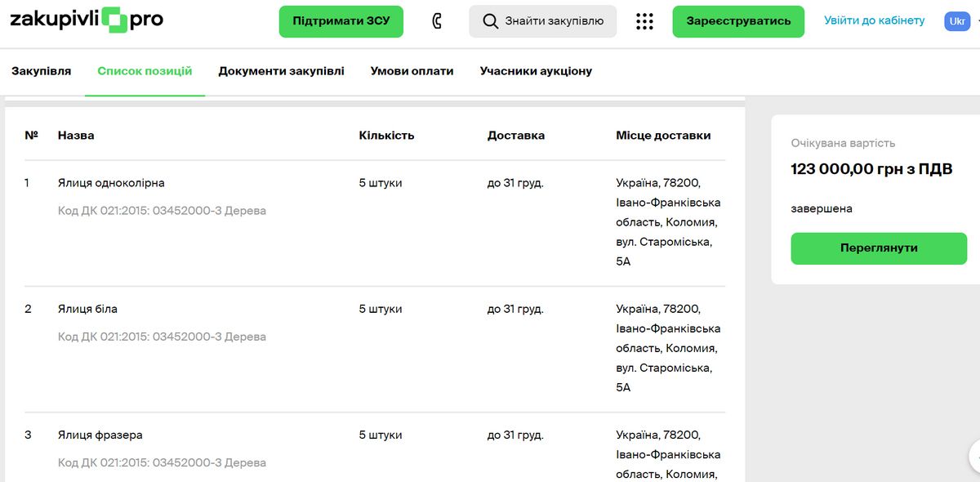Click the active Список позицій tab
Image resolution: width=980 pixels, height=482 pixels.
click(x=144, y=71)
